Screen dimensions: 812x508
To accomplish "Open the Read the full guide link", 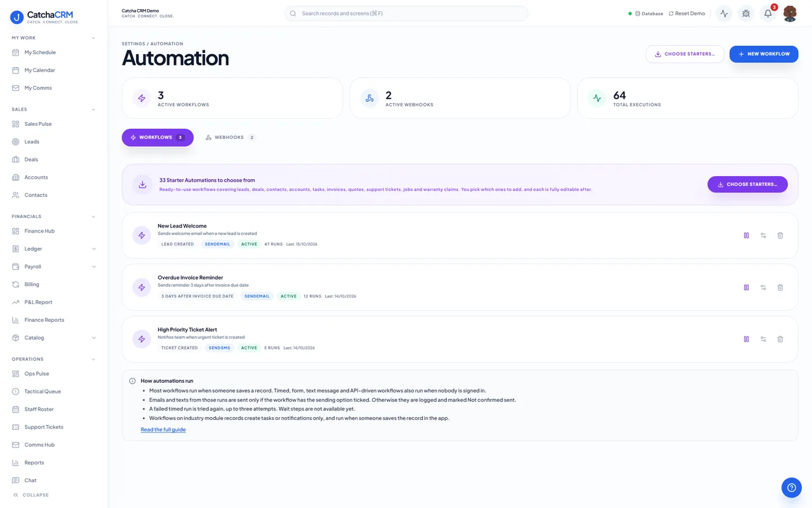I will pos(163,430).
